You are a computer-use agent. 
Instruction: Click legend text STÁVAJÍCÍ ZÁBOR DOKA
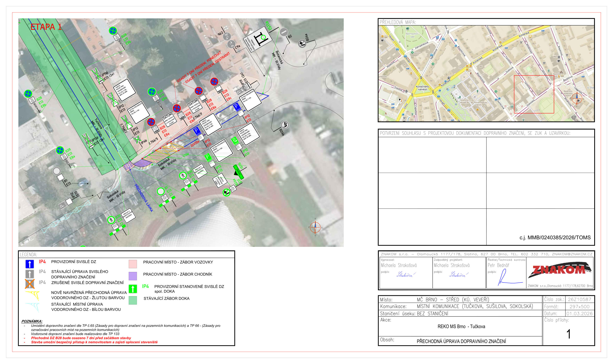pos(167,299)
